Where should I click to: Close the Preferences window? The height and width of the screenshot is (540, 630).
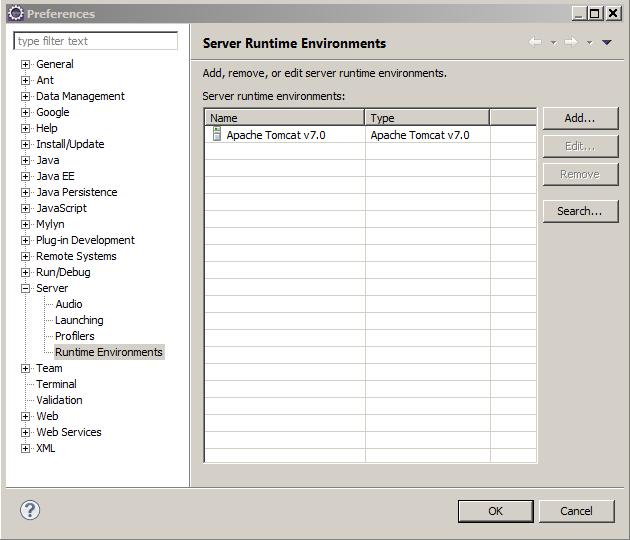(613, 13)
